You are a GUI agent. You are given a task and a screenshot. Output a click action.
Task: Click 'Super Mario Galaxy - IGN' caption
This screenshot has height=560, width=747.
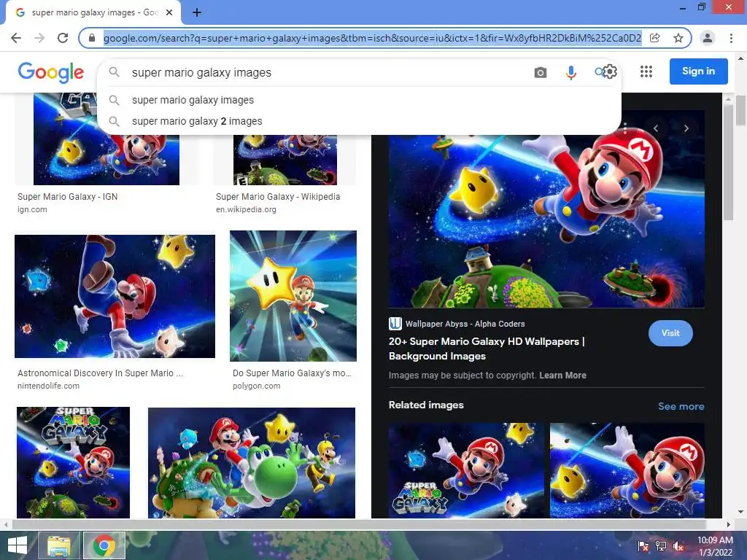pos(68,197)
